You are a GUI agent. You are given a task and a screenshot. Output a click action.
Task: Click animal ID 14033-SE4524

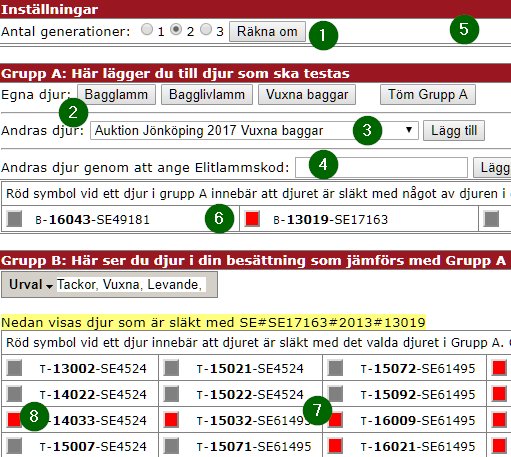100,421
